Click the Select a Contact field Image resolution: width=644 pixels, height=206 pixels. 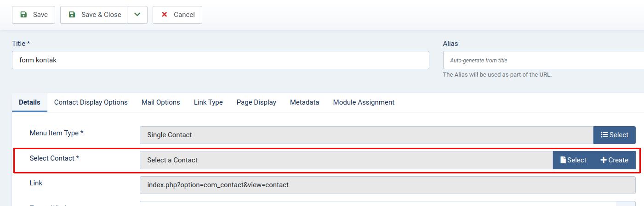coord(346,160)
